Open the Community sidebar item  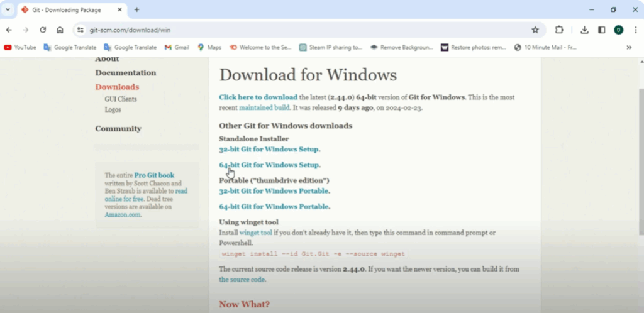click(x=118, y=128)
